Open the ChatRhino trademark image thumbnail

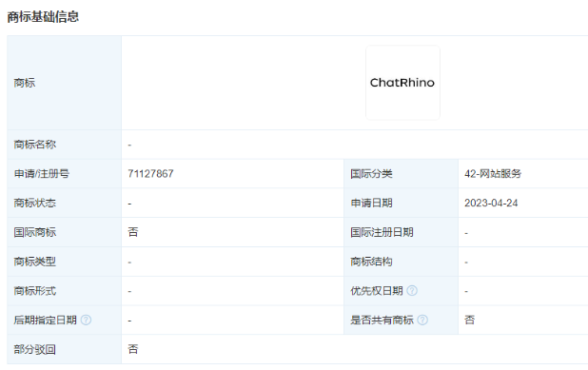tap(402, 83)
